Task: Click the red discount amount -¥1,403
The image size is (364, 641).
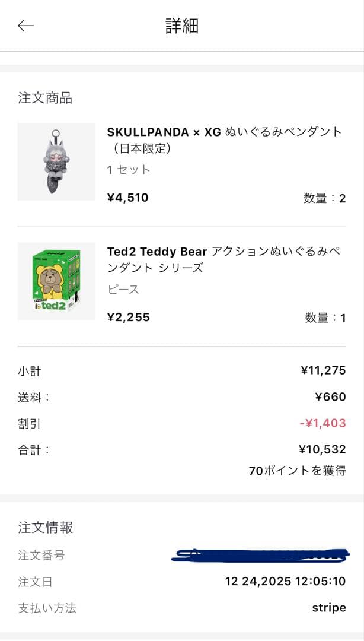Action: click(323, 423)
